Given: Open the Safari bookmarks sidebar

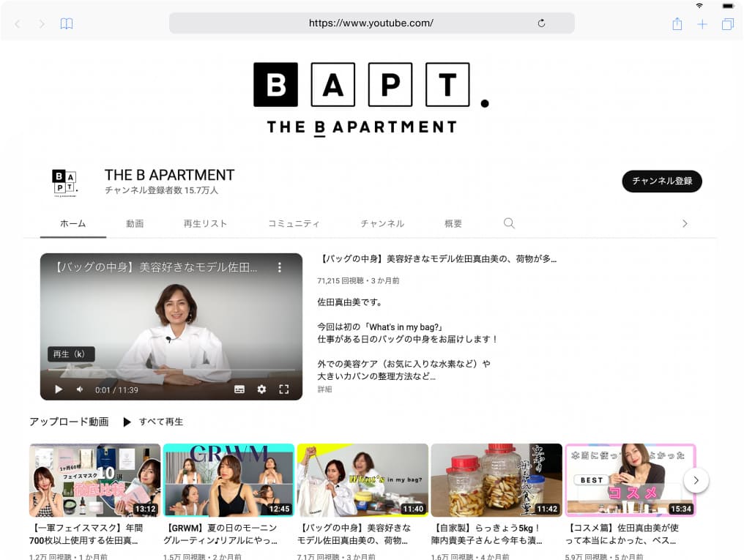Looking at the screenshot, I should pyautogui.click(x=66, y=23).
